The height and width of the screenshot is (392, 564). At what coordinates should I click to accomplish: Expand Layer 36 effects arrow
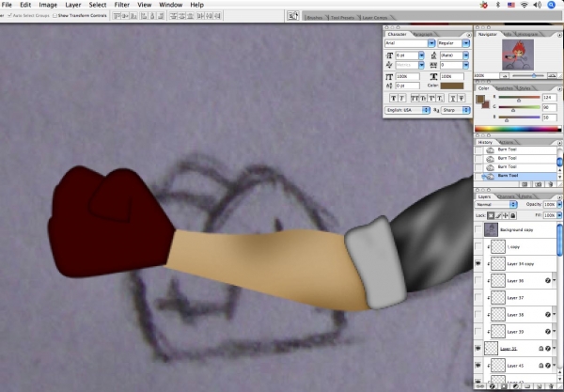pyautogui.click(x=555, y=280)
